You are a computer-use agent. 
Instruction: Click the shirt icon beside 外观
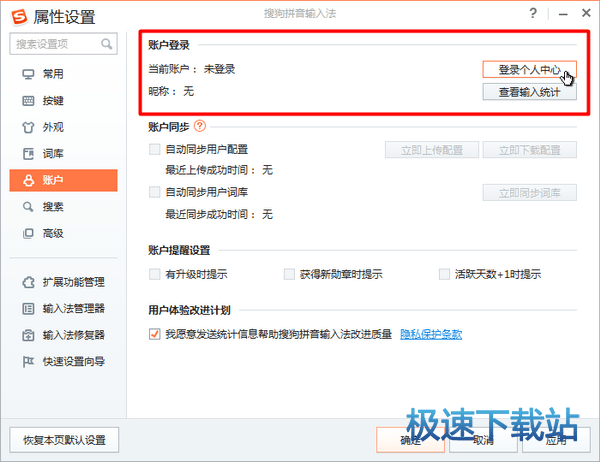tap(28, 127)
